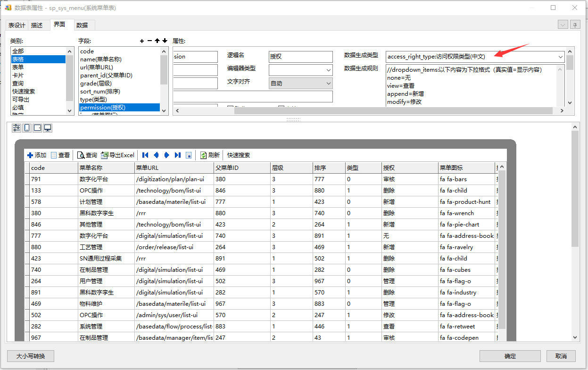Move field down with the down arrow icon
Viewport: 588px width, 370px height.
click(x=165, y=41)
